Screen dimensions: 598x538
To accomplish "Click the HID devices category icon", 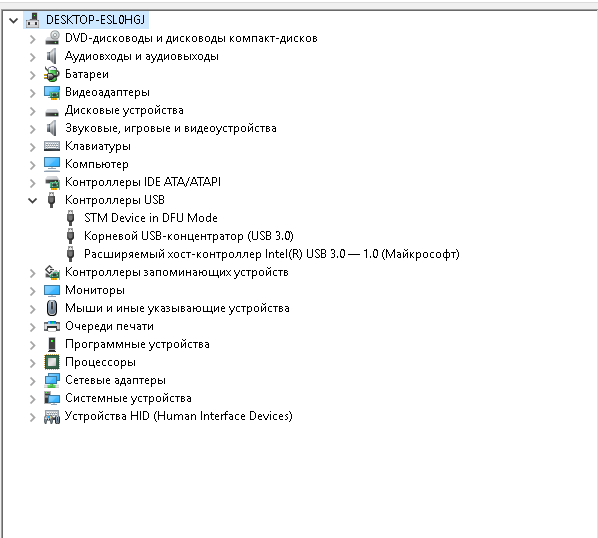I will (52, 416).
